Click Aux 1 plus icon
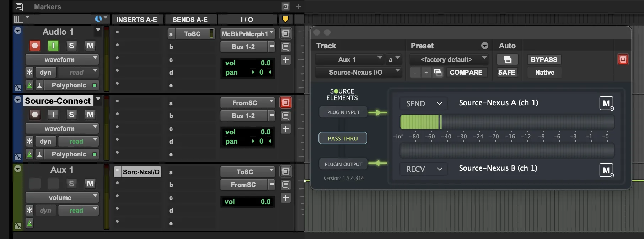 pos(285,198)
